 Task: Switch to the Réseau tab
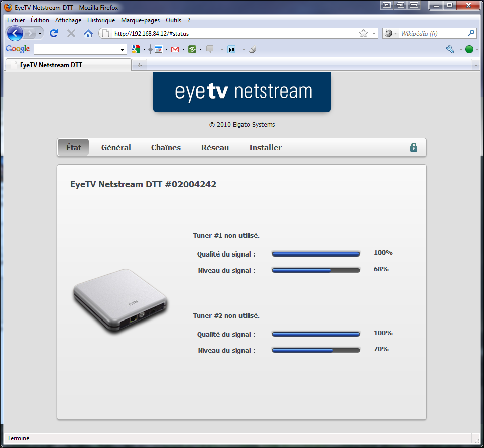pos(215,148)
